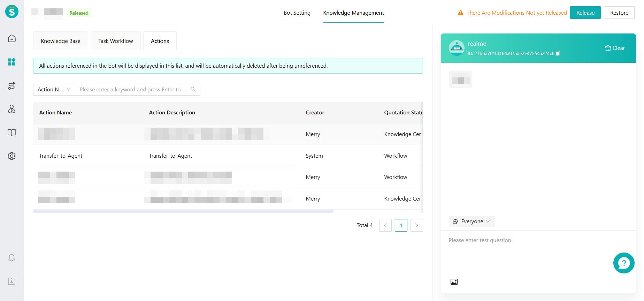Screen dimensions: 644x301
Task: Open the bot dashboard grid icon
Action: (12, 62)
